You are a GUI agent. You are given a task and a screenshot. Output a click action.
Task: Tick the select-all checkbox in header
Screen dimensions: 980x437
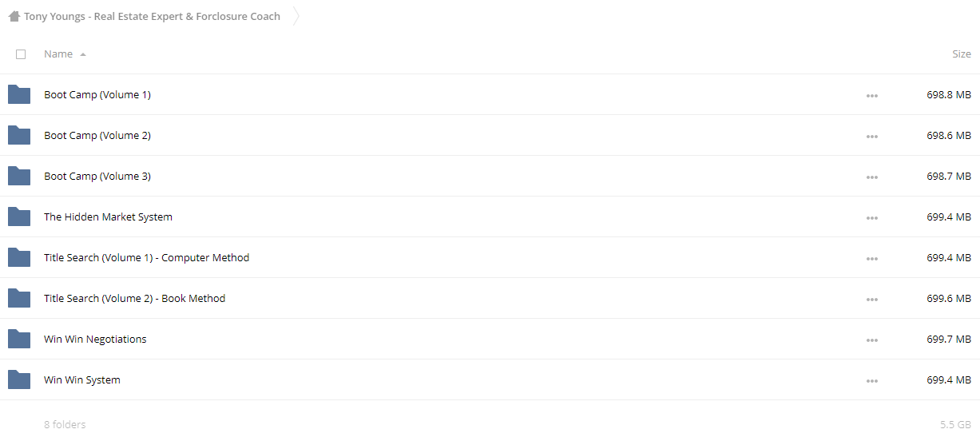[x=21, y=54]
